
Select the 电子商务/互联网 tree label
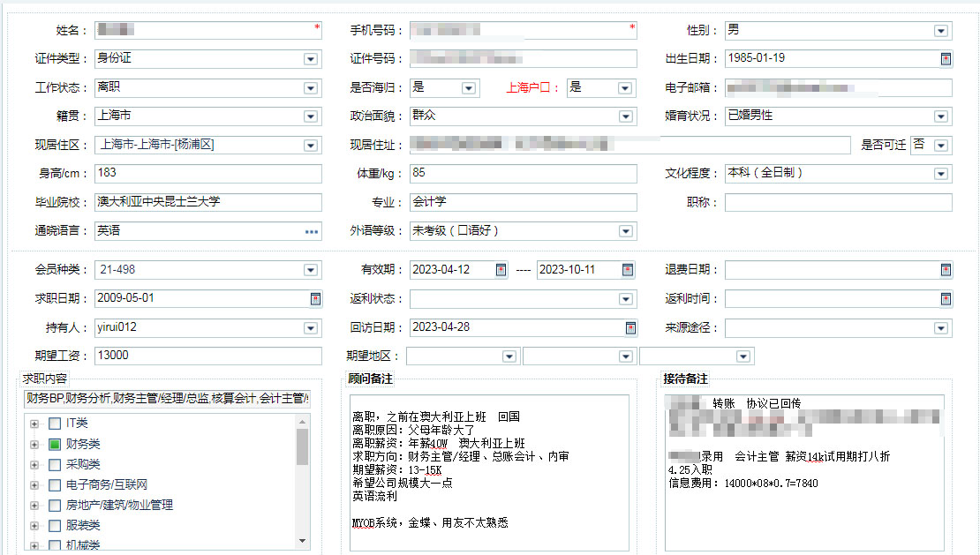107,485
